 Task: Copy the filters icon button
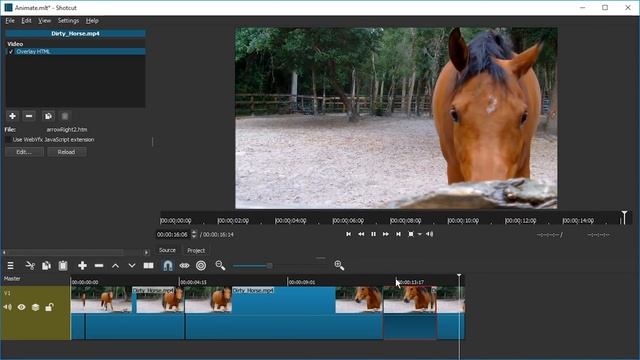click(48, 116)
